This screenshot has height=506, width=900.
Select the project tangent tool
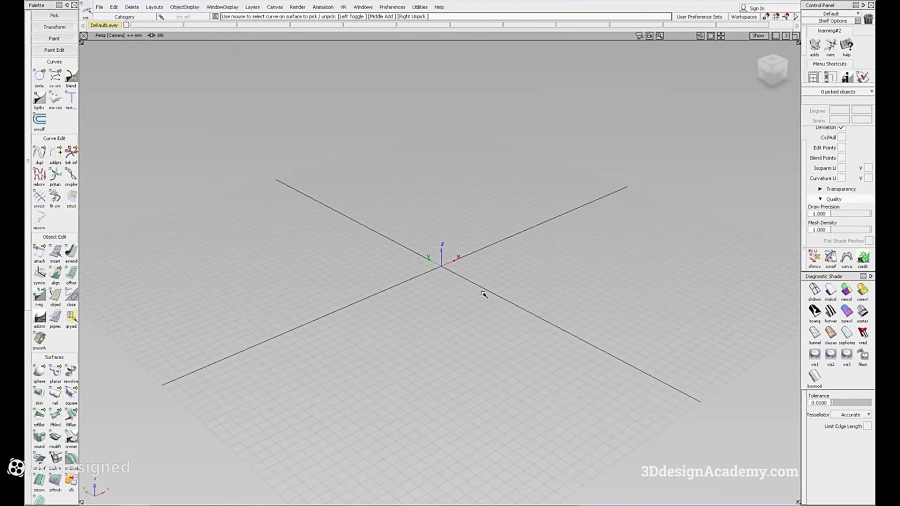55,174
